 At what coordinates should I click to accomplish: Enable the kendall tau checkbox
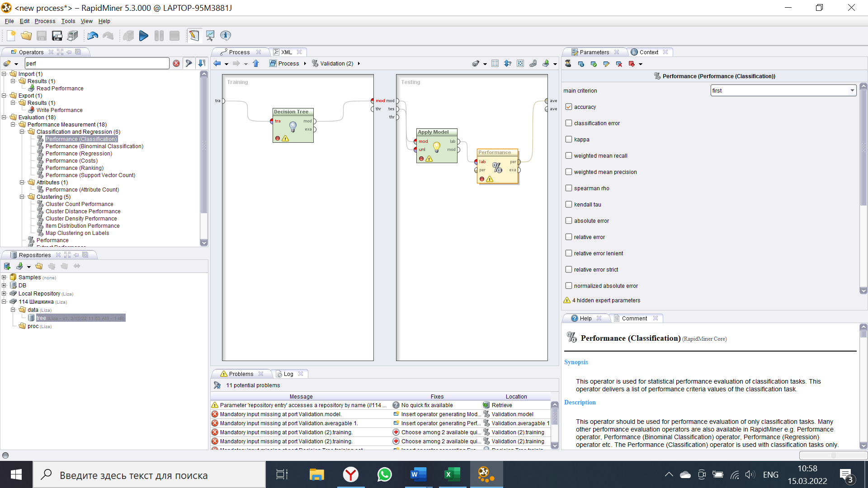569,204
